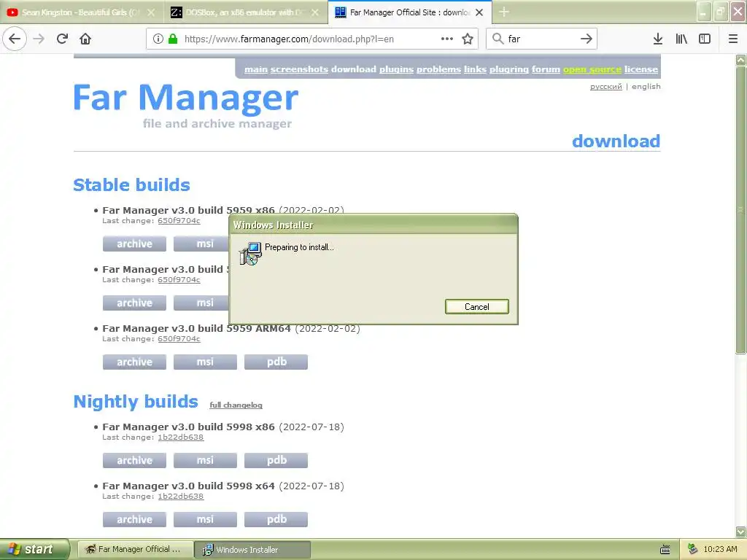
Task: Download pdb for build 5959 ARM64
Action: [276, 362]
